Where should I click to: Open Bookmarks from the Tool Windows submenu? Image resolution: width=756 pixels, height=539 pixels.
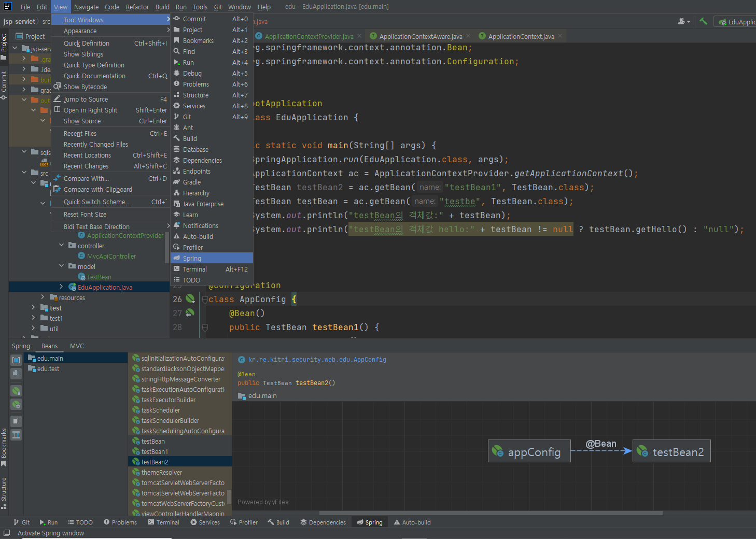point(212,41)
